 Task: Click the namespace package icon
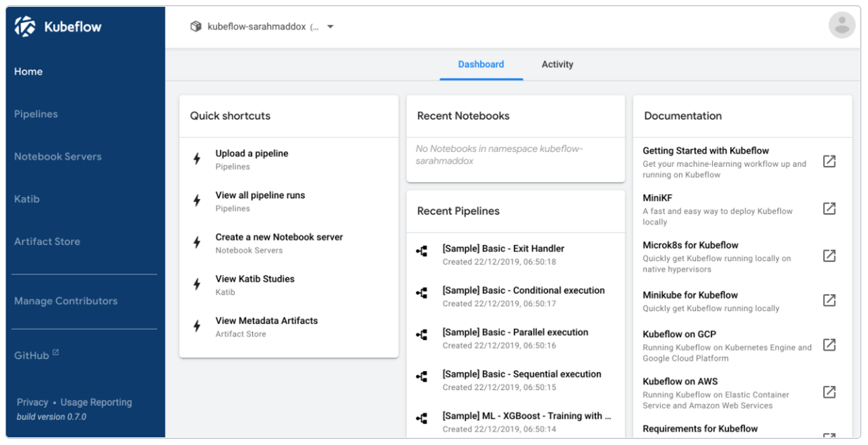(196, 27)
